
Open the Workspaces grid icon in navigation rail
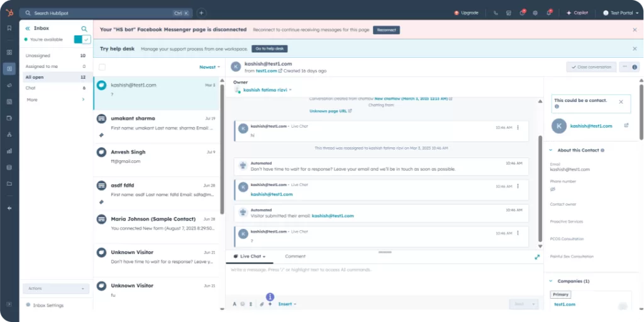tap(9, 52)
